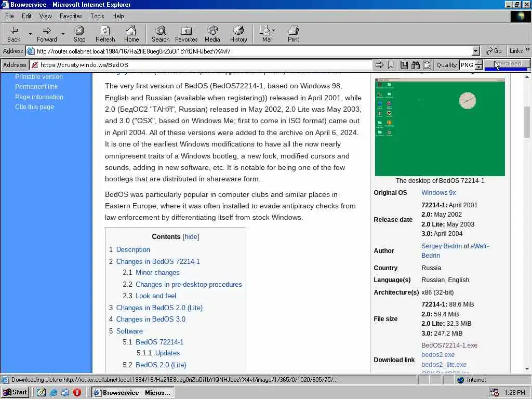Viewport: 532px width, 399px height.
Task: Expand the Back button history dropdown arrow
Action: click(30, 34)
